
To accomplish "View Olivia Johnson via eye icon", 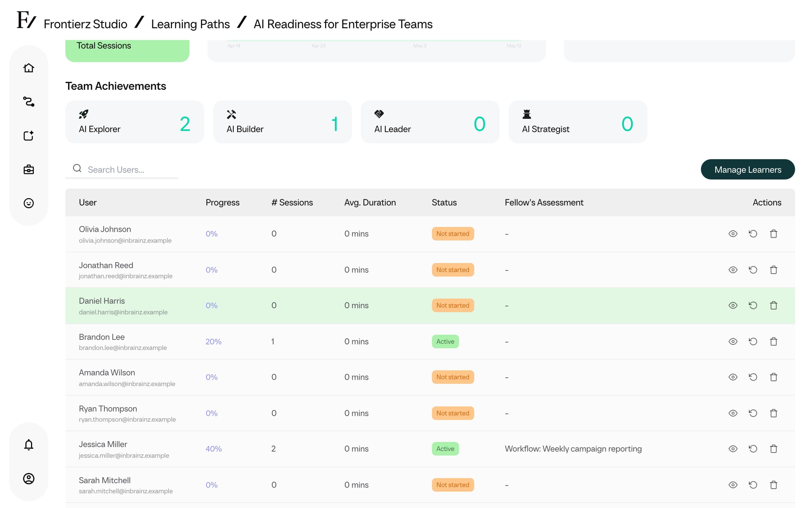I will click(733, 233).
